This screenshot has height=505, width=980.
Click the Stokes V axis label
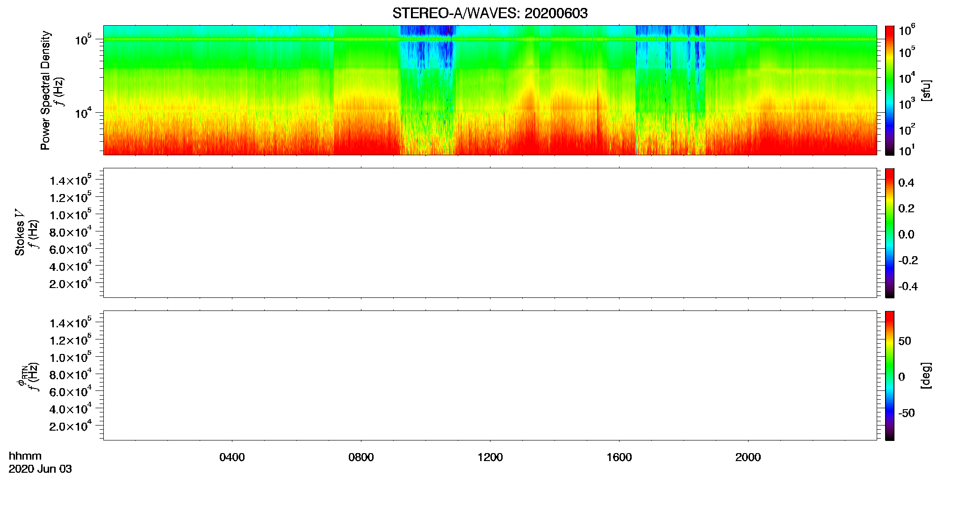click(20, 232)
